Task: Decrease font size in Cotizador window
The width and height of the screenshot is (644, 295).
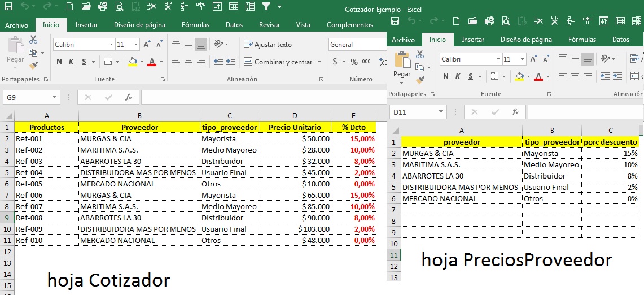Action: [x=159, y=45]
